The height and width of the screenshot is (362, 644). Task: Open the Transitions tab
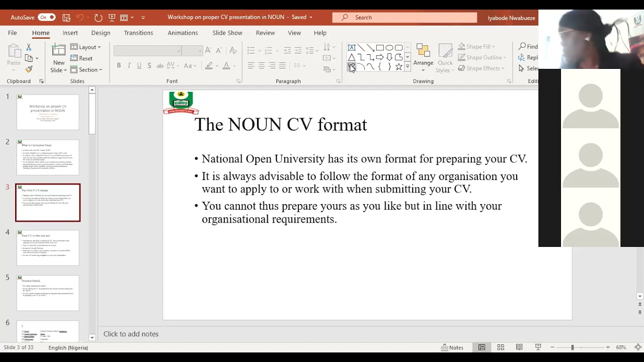pyautogui.click(x=138, y=33)
